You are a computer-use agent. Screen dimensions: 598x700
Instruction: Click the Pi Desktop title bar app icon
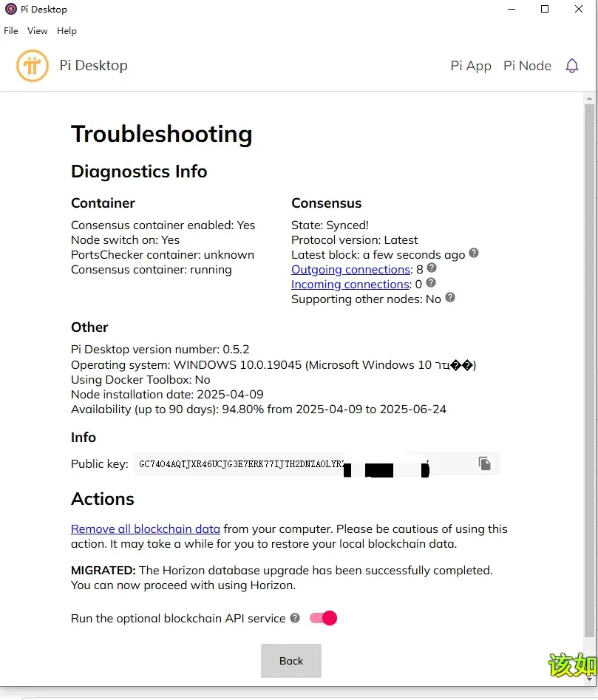[x=10, y=9]
